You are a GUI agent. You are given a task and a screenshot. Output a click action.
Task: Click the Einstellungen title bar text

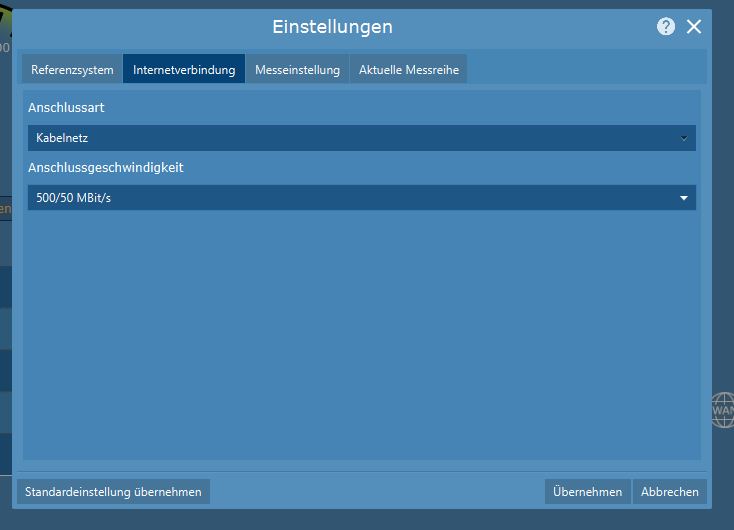tap(332, 27)
